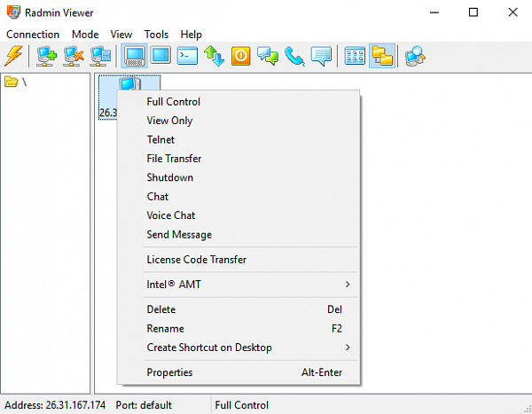Select the Voice Chat phone icon
The image size is (532, 414).
click(x=295, y=56)
